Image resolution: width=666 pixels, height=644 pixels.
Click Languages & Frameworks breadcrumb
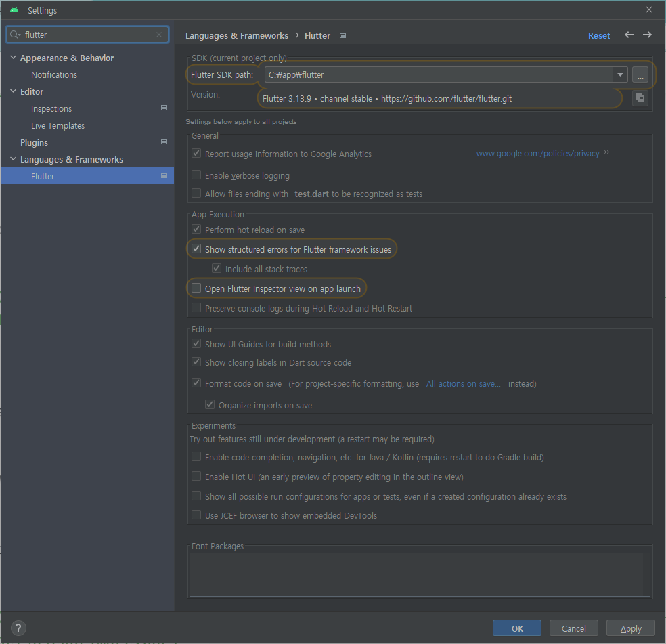[x=237, y=36]
